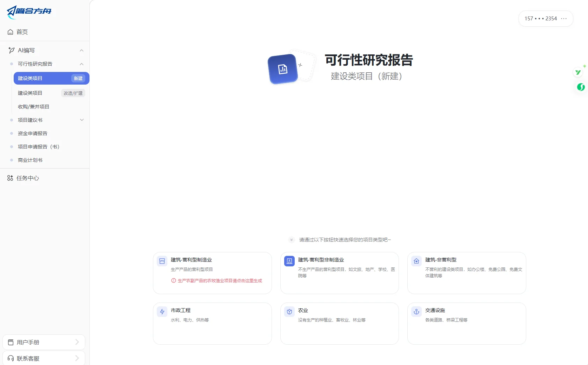The width and height of the screenshot is (588, 365).
Task: Select the 市政工程 lightning icon
Action: coord(162,312)
